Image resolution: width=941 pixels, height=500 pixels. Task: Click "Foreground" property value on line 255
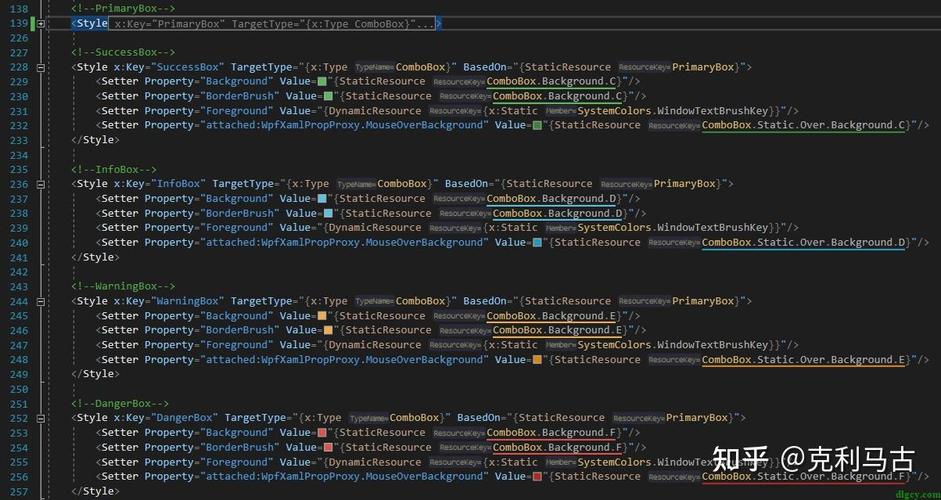point(236,462)
